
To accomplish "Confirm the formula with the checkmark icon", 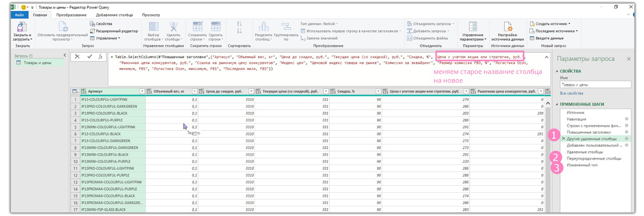I will point(89,57).
